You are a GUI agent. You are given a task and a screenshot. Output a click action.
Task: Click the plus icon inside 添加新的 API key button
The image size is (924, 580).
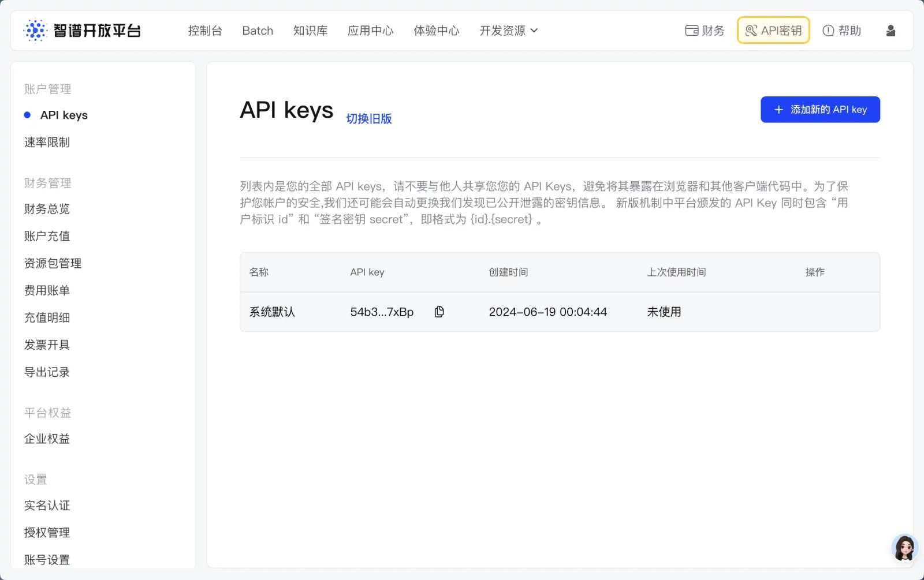coord(778,110)
